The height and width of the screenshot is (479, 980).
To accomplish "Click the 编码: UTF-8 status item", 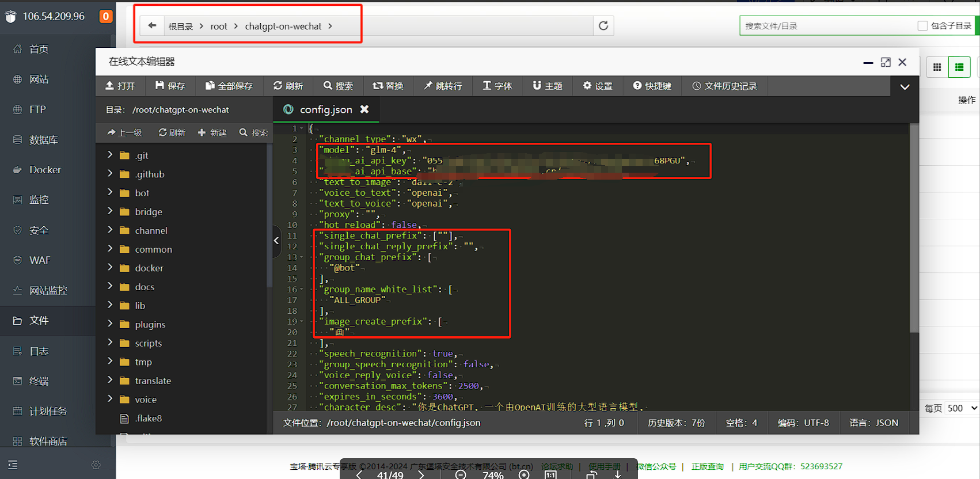I will tap(803, 423).
